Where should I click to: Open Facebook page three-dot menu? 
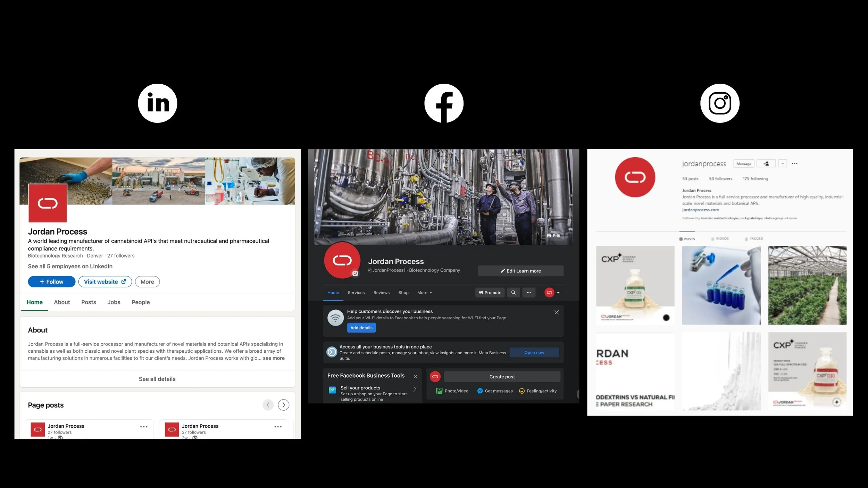(x=528, y=293)
